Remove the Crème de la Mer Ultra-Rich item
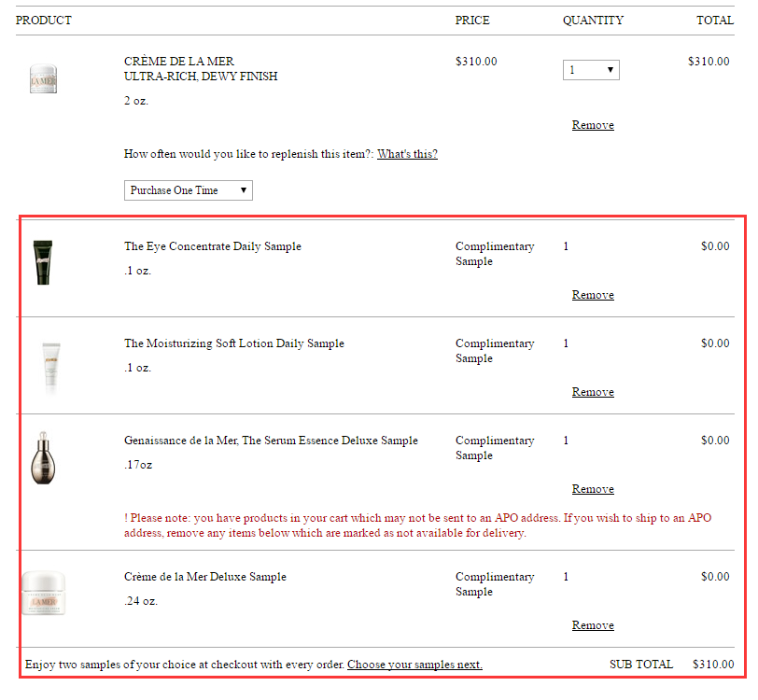This screenshot has width=758, height=700. tap(593, 125)
